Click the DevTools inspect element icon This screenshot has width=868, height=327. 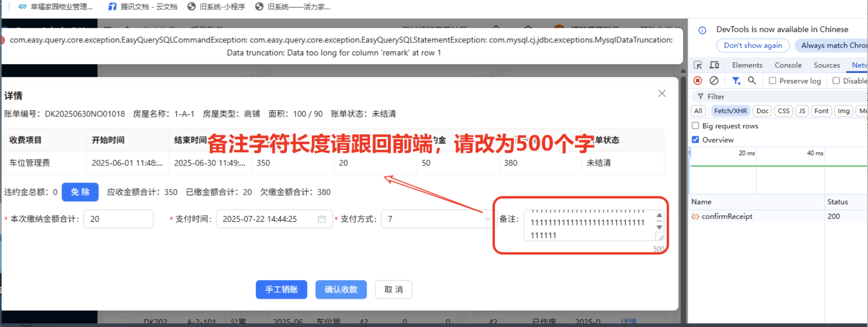click(698, 65)
